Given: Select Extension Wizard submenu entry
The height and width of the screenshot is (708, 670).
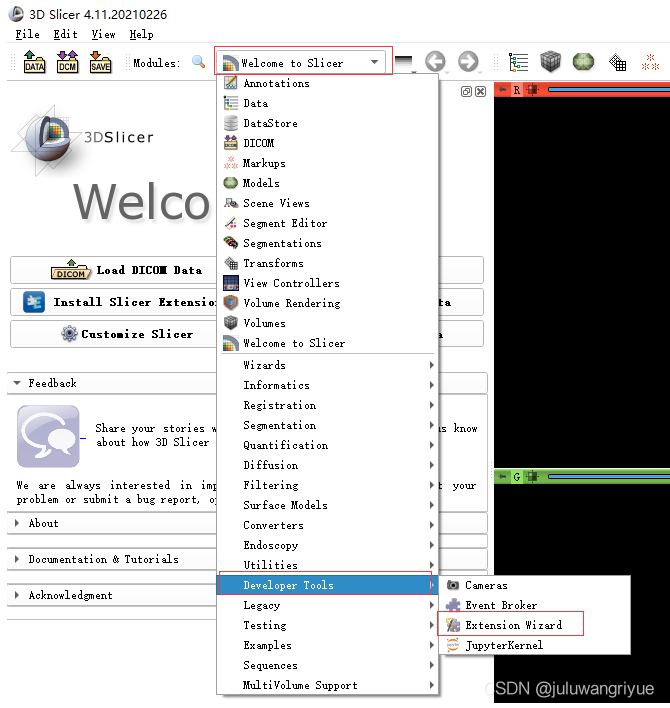Looking at the screenshot, I should tap(535, 625).
